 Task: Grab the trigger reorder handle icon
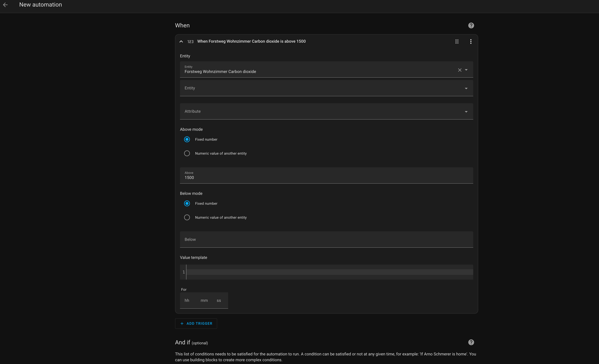pyautogui.click(x=457, y=41)
